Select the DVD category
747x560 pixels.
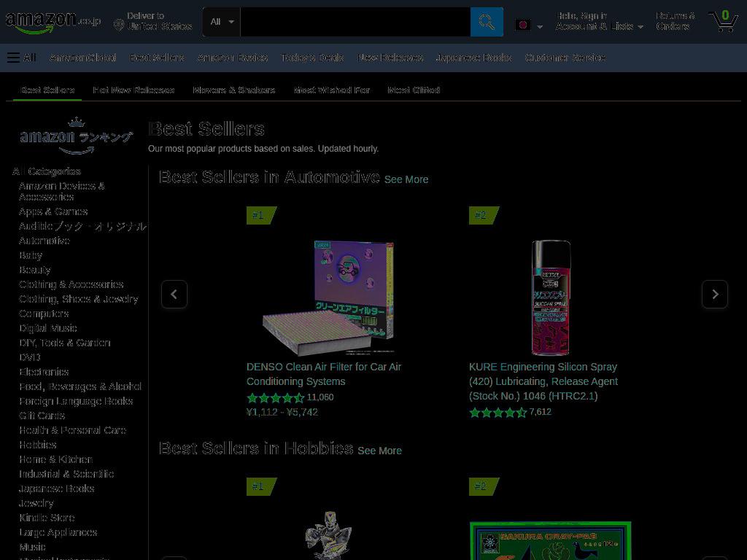[x=29, y=357]
